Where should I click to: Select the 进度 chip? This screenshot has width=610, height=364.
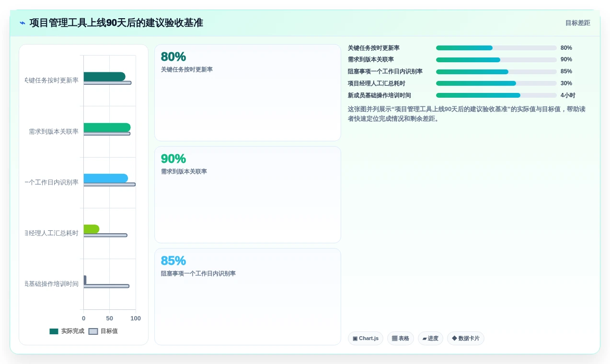pos(430,338)
